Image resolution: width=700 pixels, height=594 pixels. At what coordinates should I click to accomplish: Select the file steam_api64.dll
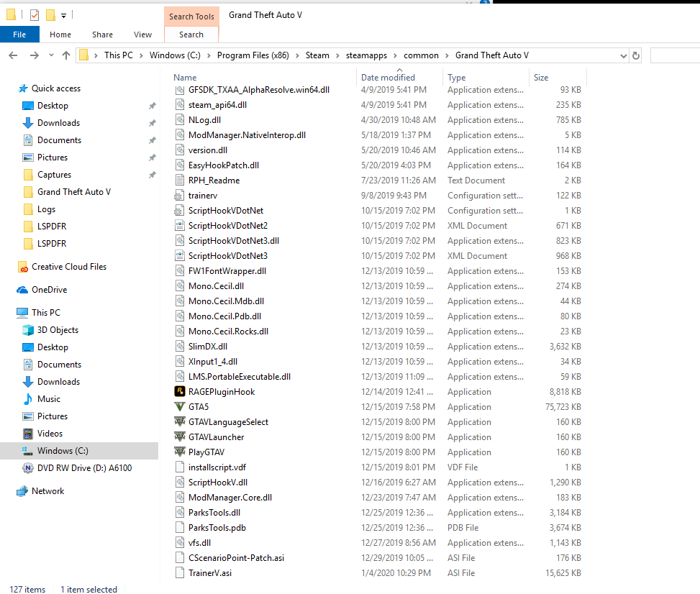point(217,105)
